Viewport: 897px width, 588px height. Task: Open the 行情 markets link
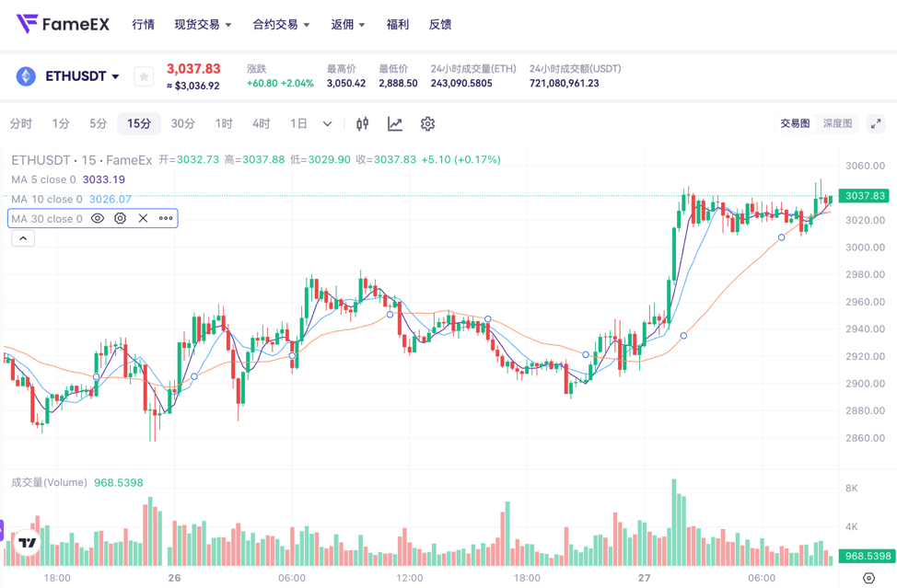[143, 25]
